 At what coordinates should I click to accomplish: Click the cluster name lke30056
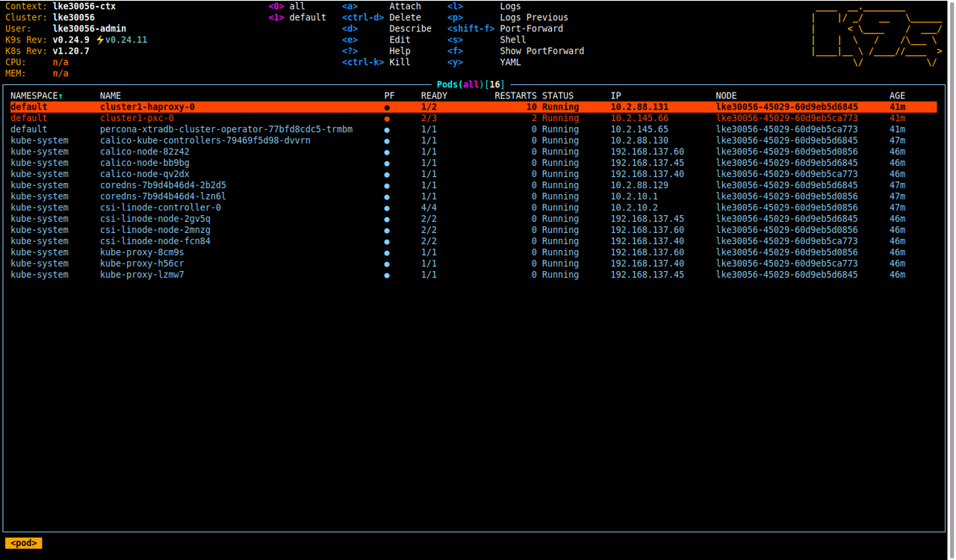pyautogui.click(x=74, y=17)
